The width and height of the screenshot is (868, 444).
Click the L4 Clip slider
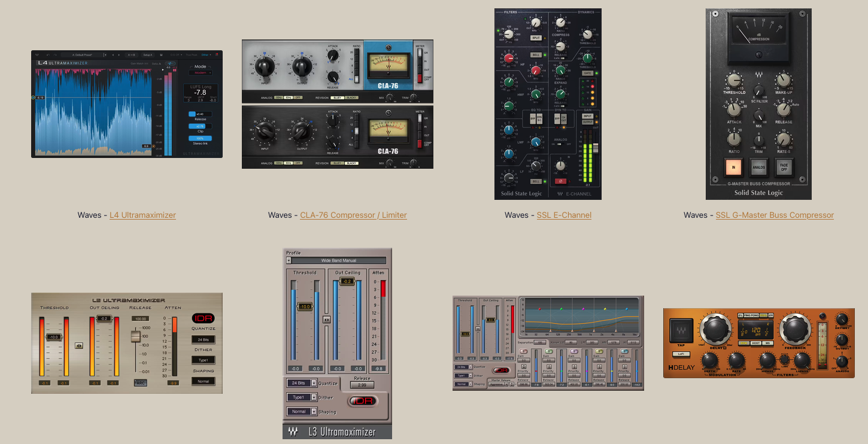200,126
